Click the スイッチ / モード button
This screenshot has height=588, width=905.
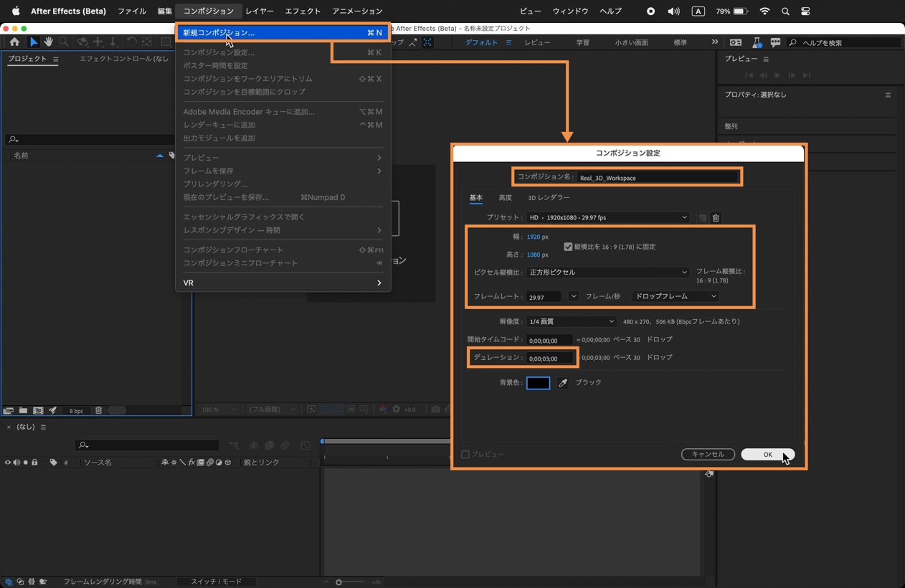click(x=216, y=582)
